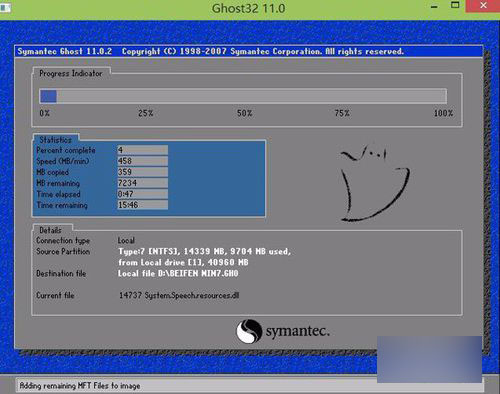
Task: Close the Ghost32 11.0 window
Action: [483, 6]
